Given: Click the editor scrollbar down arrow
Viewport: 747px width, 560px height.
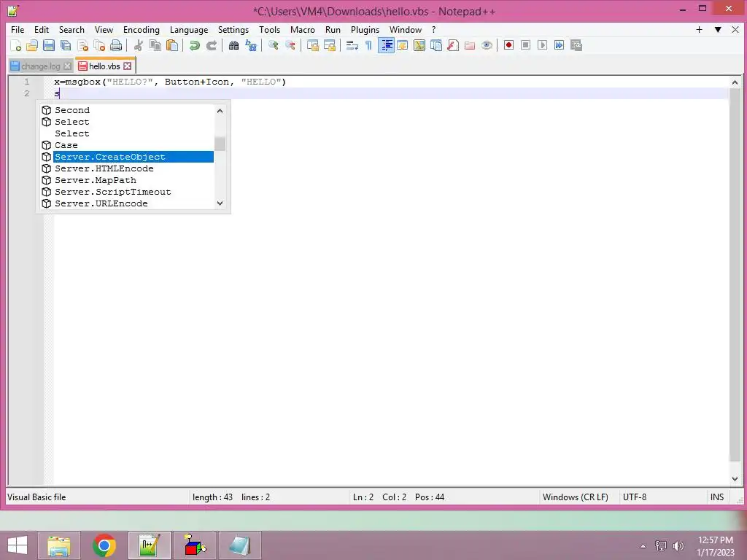Looking at the screenshot, I should click(735, 479).
